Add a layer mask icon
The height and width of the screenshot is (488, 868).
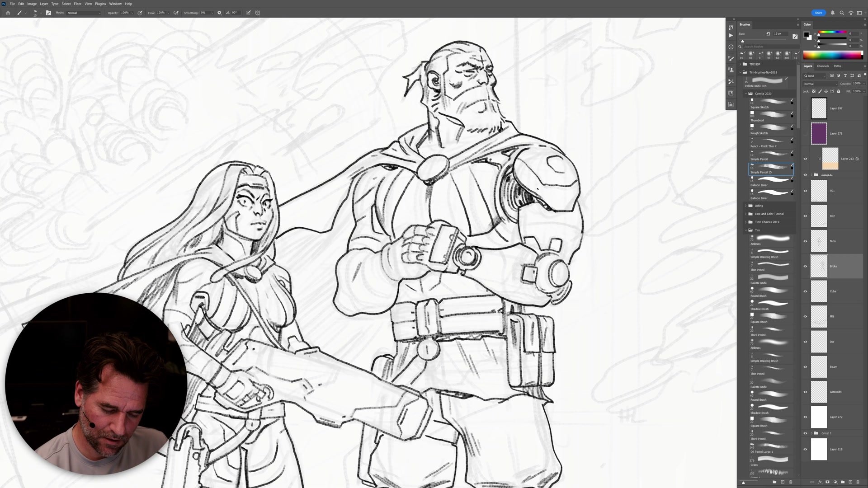[x=827, y=482]
